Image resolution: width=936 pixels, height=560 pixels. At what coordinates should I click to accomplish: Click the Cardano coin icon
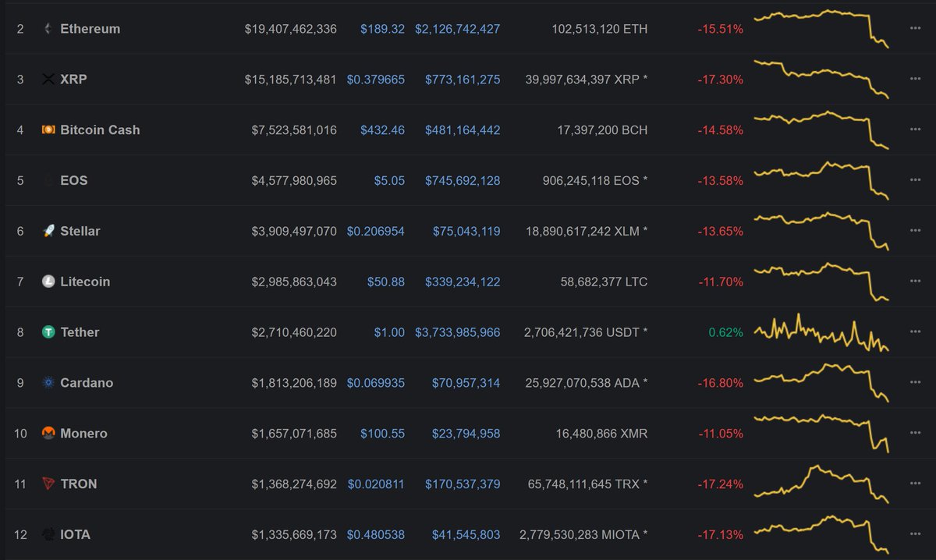pyautogui.click(x=48, y=383)
